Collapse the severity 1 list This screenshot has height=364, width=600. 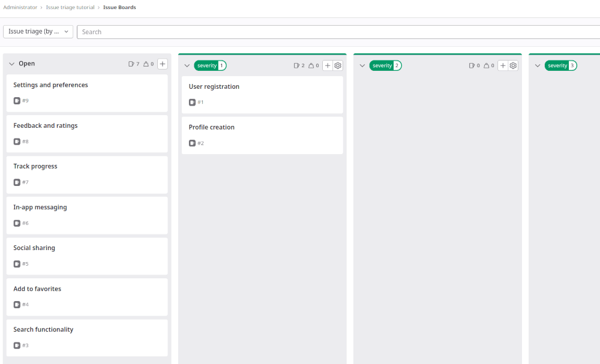pos(187,65)
